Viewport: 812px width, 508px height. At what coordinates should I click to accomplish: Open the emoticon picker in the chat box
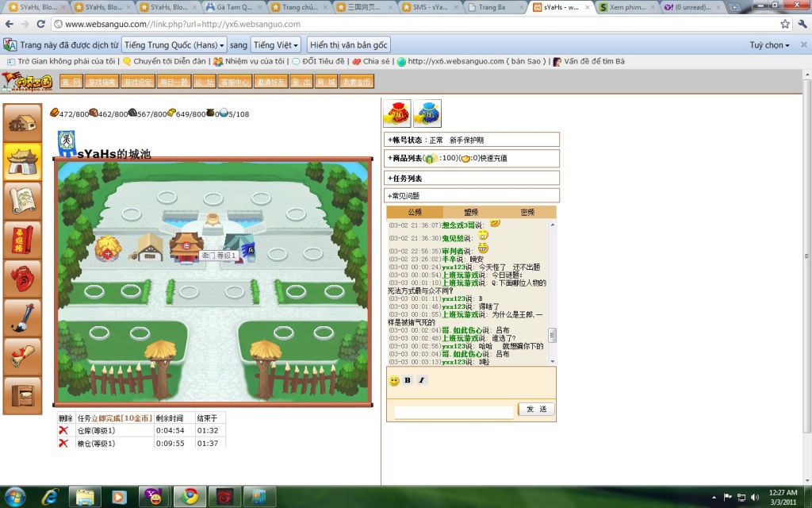click(x=394, y=380)
